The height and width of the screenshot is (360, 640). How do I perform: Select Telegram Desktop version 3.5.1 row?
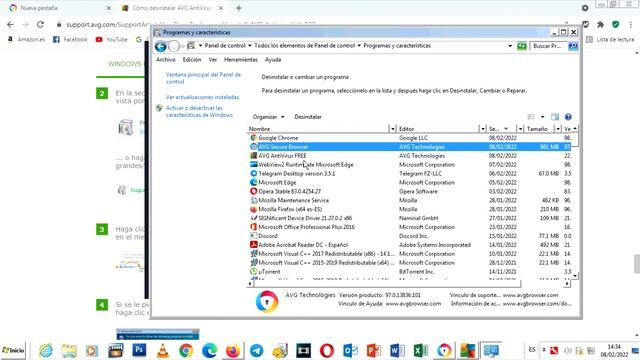click(x=409, y=173)
